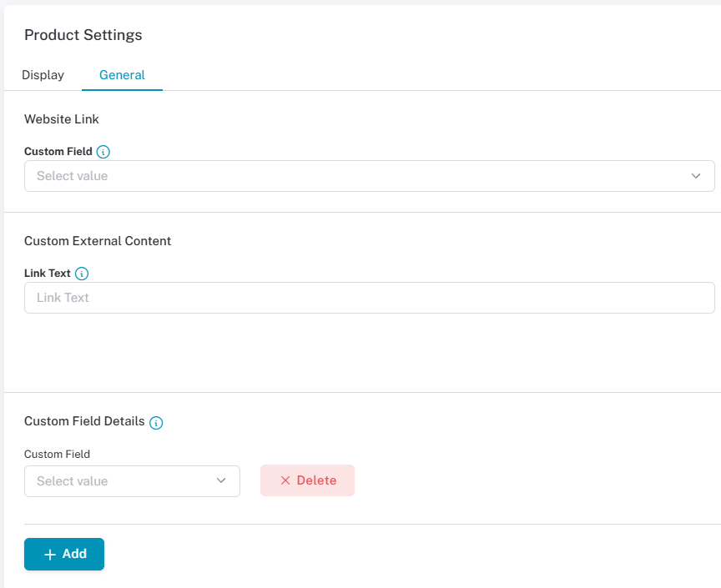Click the Website Link section heading
721x588 pixels.
click(x=62, y=119)
